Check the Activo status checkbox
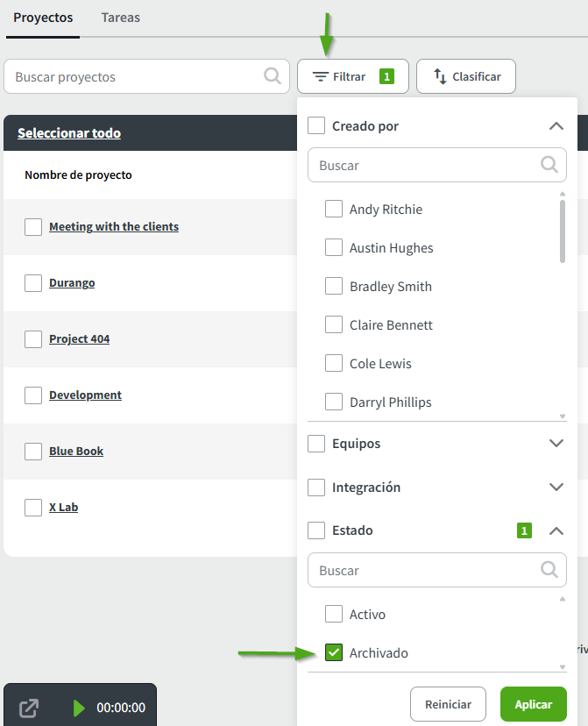Viewport: 588px width, 726px height. 334,614
